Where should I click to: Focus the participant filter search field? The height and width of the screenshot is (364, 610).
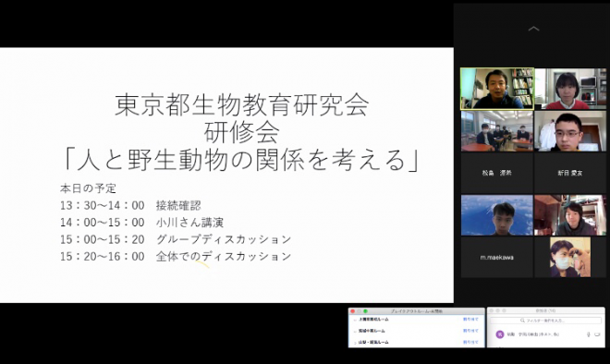pos(546,321)
